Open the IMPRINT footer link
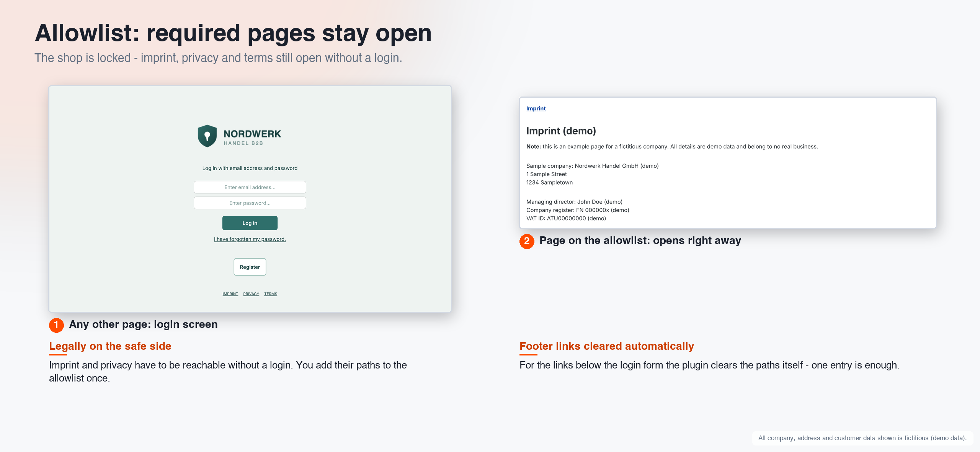Screen dimensions: 980x452 point(230,294)
